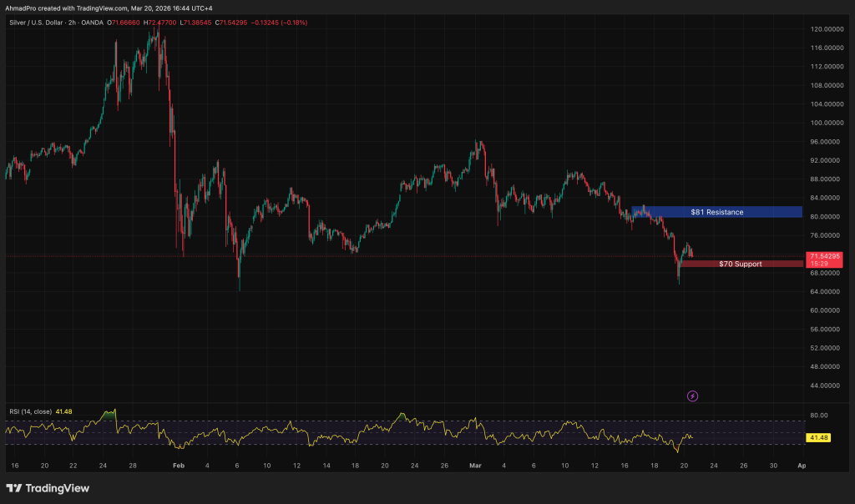
Task: Click the purple lightning bolt event icon
Action: pos(692,396)
